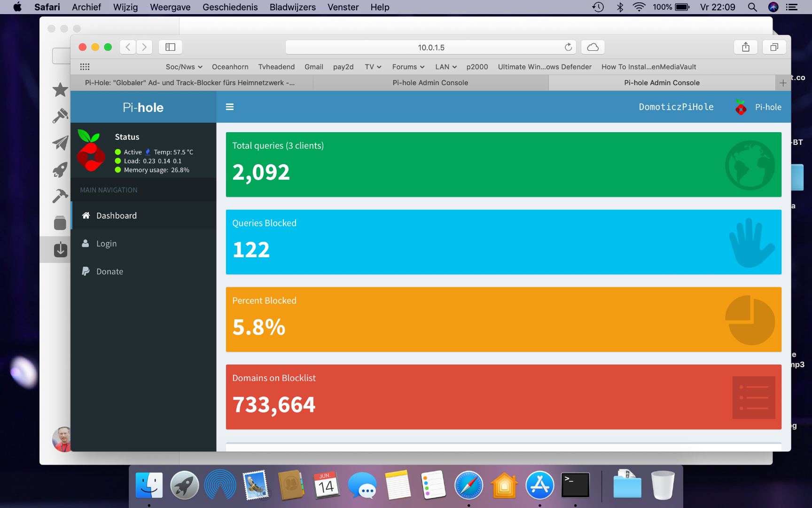Add a new Safari tab with the plus button
This screenshot has width=812, height=508.
point(783,83)
